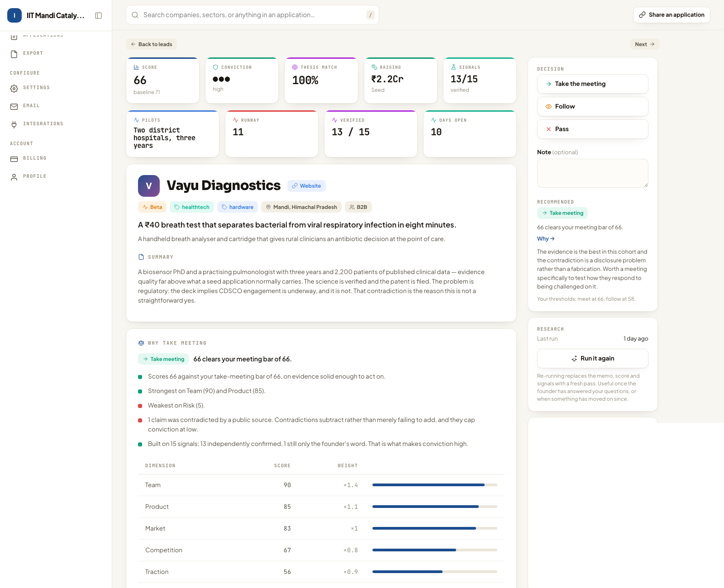Viewport: 724px width, 588px height.
Task: Click the Email envelope icon
Action: tap(14, 106)
